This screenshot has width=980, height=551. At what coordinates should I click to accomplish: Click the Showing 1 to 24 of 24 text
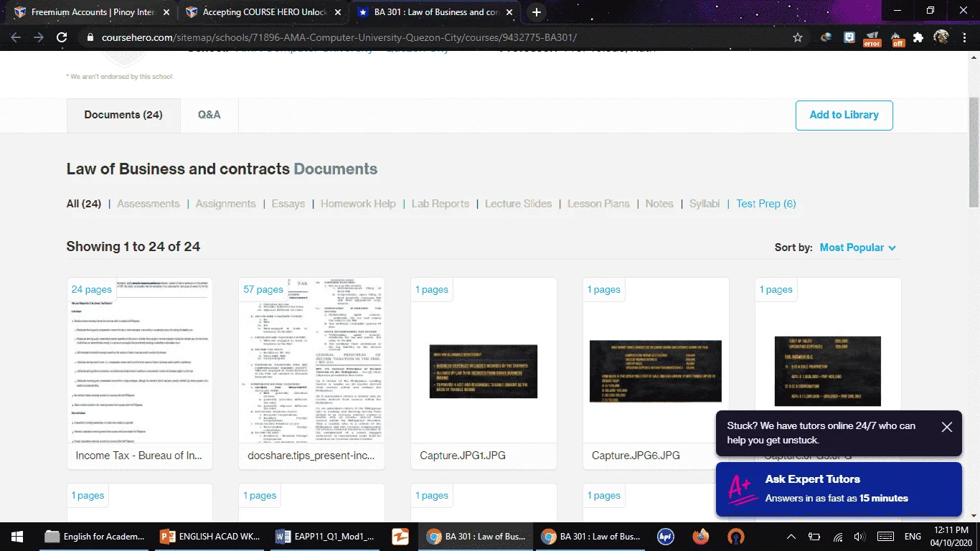pyautogui.click(x=133, y=247)
